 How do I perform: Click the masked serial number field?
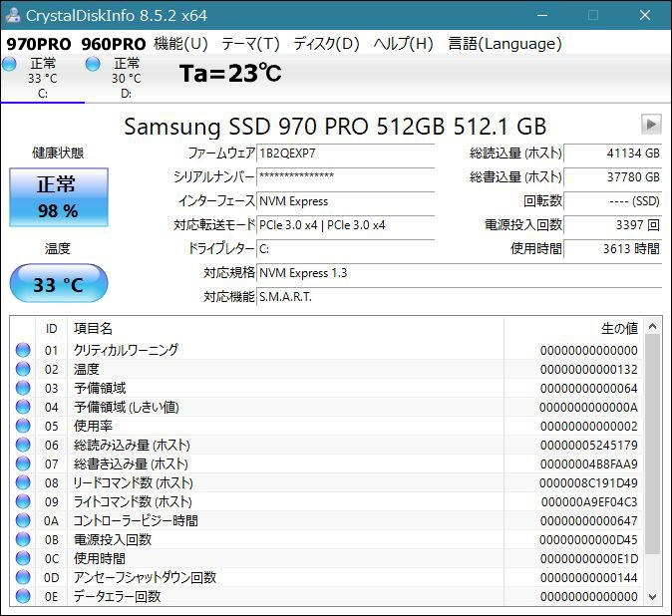345,176
